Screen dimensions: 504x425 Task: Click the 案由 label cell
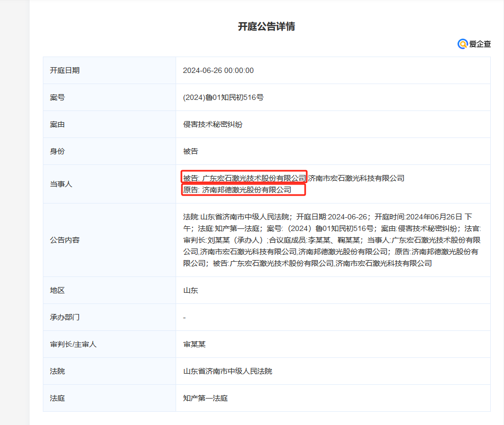(109, 124)
